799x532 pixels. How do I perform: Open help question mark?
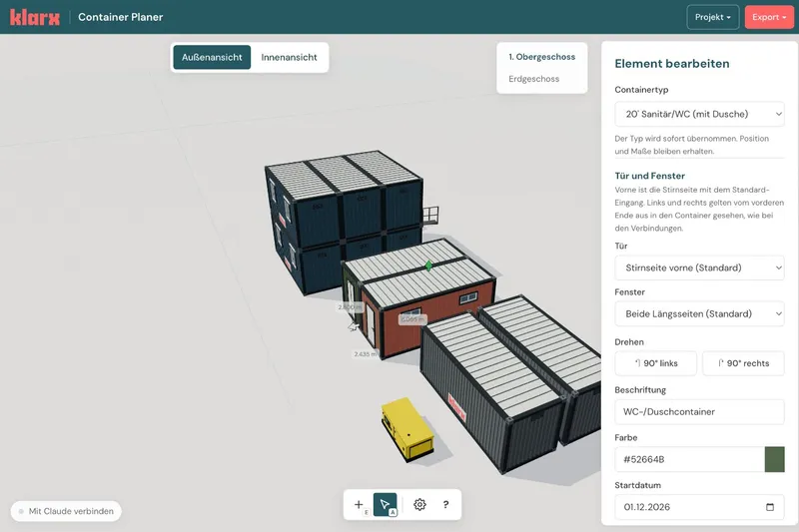tap(445, 504)
